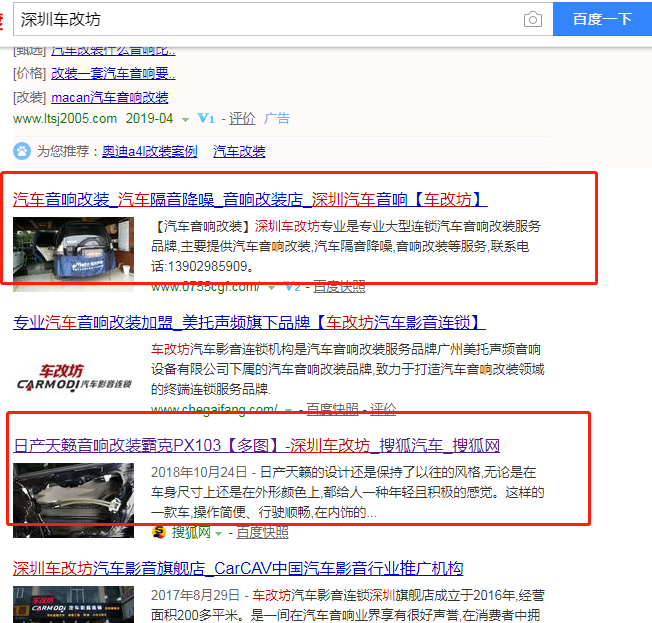Viewport: 652px width, 623px height.
Task: Open 评价 link for chegaifang.com result
Action: pyautogui.click(x=383, y=409)
